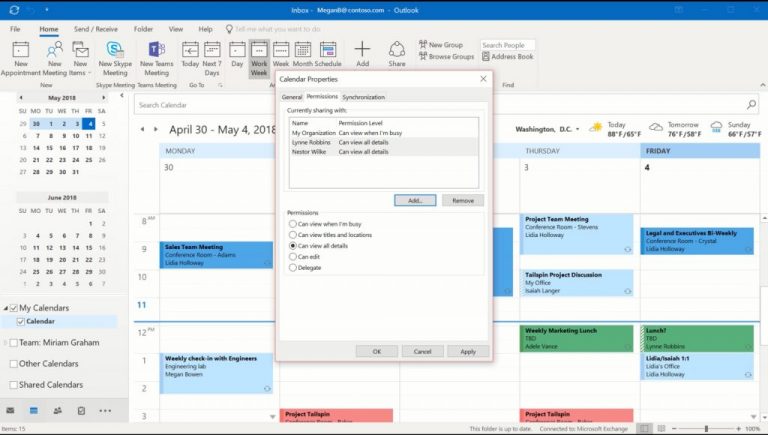Select Can view titles and locations
This screenshot has height=435, width=768.
point(293,235)
